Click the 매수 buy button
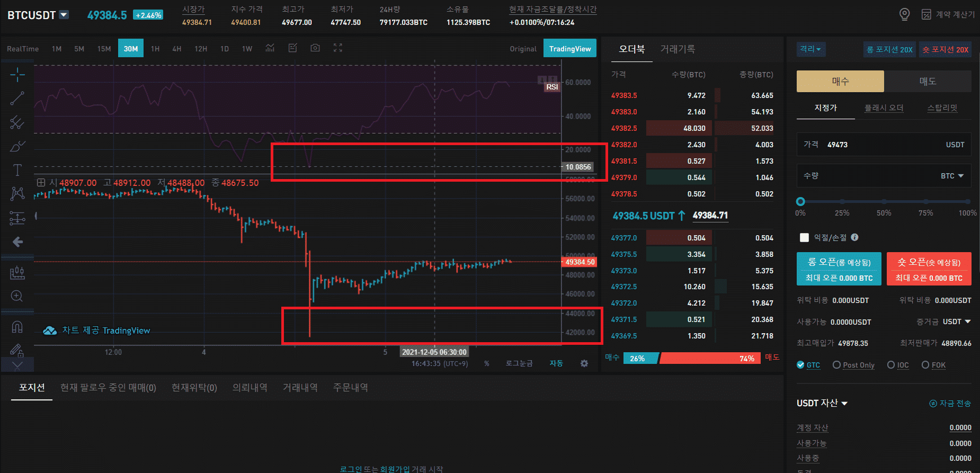Screen dimensions: 980x473 (840, 81)
